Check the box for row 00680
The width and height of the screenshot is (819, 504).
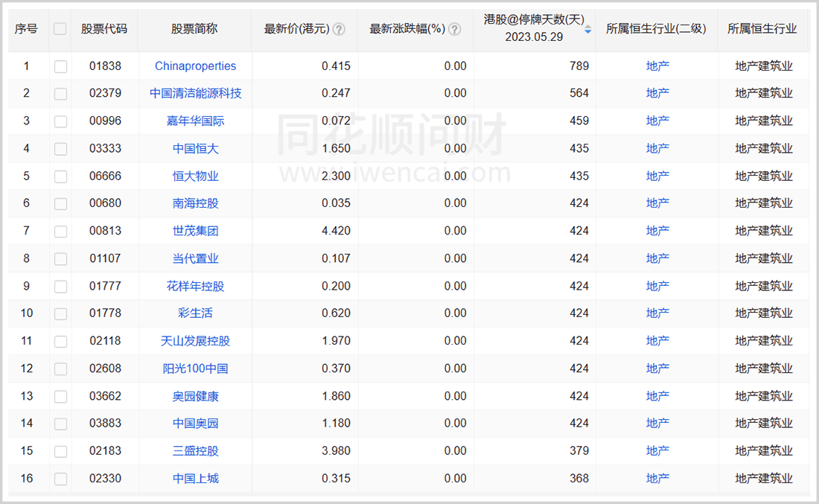[x=60, y=203]
